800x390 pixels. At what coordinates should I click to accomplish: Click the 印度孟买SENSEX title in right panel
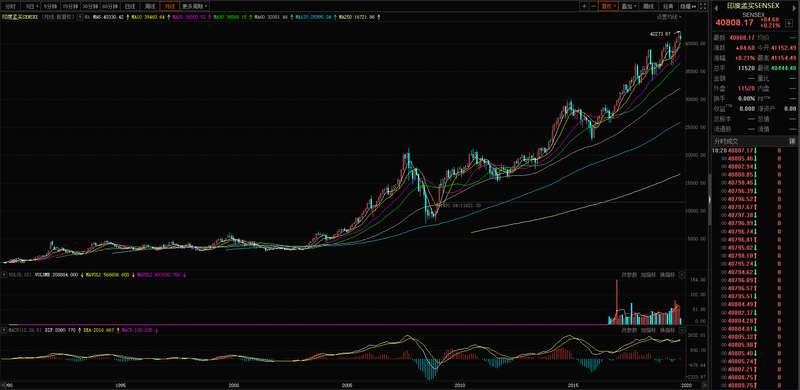tap(753, 6)
